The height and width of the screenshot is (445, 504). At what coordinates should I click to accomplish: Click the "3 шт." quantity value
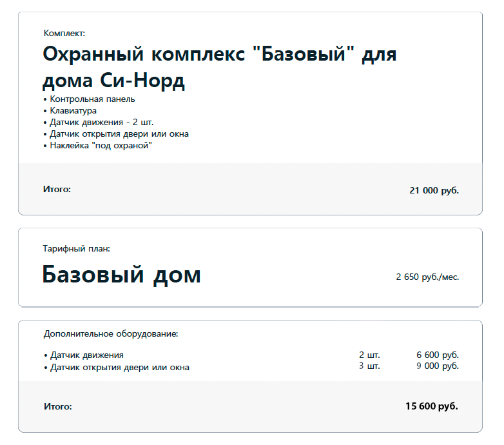tap(369, 366)
